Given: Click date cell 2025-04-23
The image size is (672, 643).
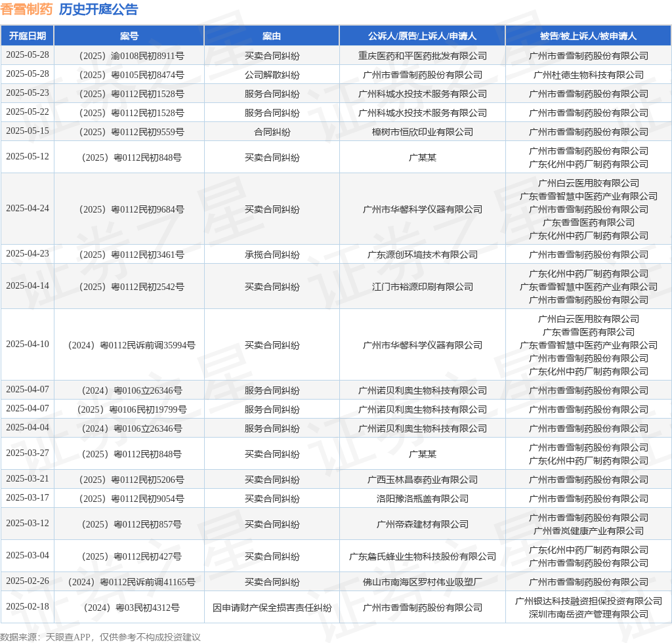Looking at the screenshot, I should 28,254.
